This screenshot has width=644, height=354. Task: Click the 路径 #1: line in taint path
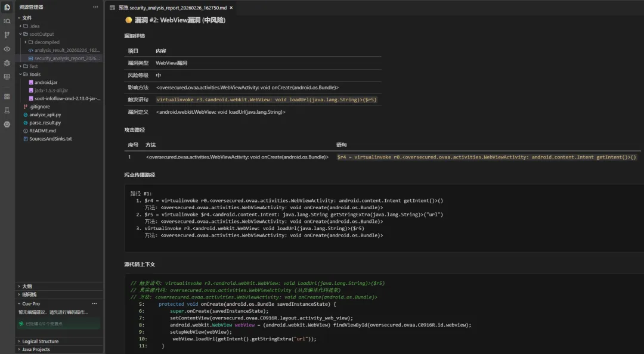(141, 194)
